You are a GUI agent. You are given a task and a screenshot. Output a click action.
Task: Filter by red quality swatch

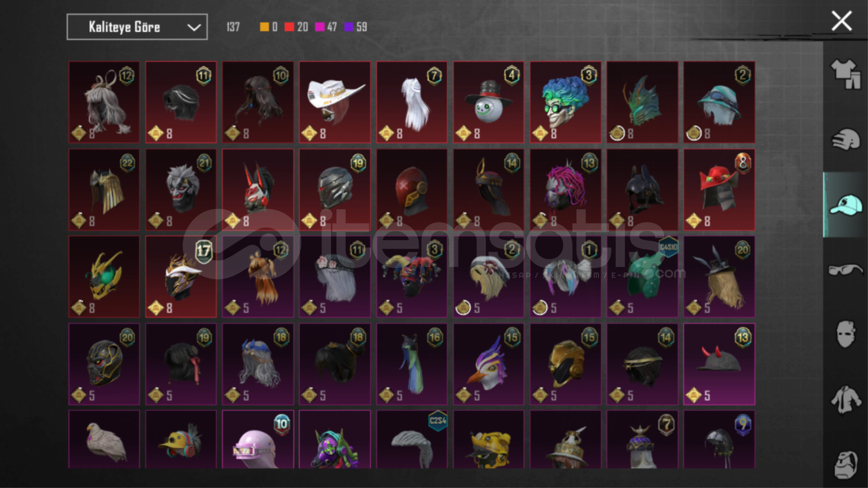[x=289, y=27]
